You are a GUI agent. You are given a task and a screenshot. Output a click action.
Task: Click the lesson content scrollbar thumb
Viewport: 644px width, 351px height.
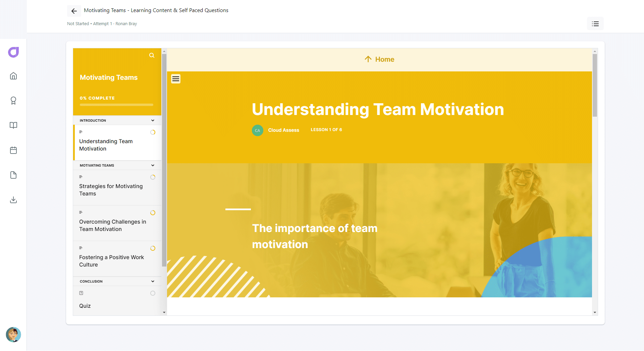click(x=595, y=85)
